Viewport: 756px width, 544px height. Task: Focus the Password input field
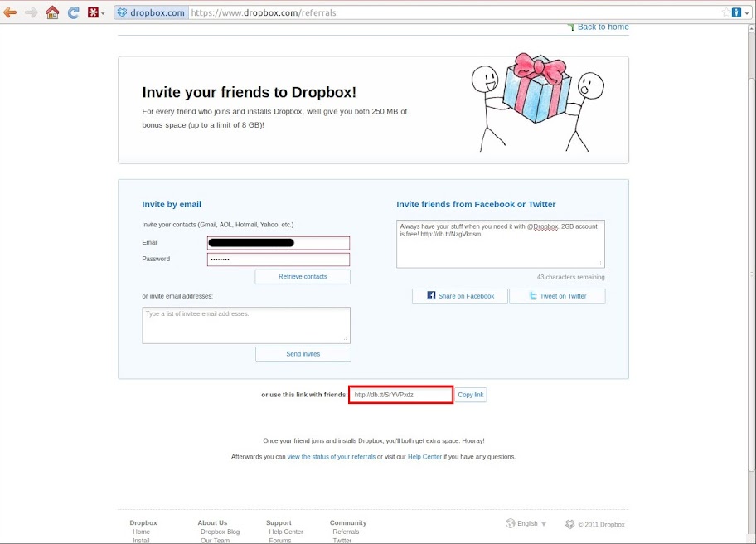click(x=279, y=260)
